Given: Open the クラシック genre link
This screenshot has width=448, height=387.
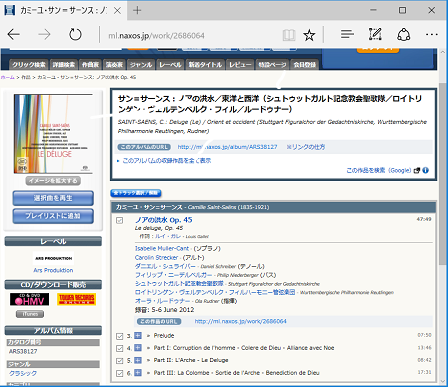Looking at the screenshot, I should click(x=23, y=373).
